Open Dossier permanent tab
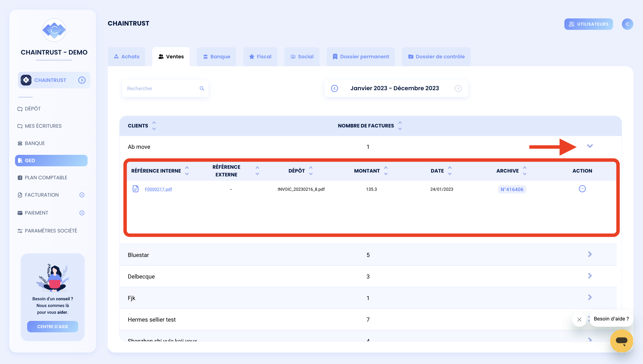Screen dimensions: 643x364 361,57
